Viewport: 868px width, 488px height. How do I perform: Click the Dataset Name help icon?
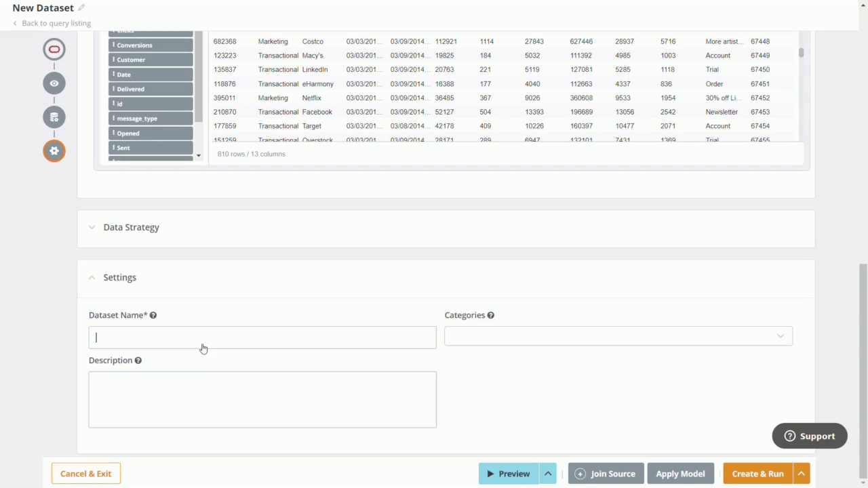tap(153, 315)
